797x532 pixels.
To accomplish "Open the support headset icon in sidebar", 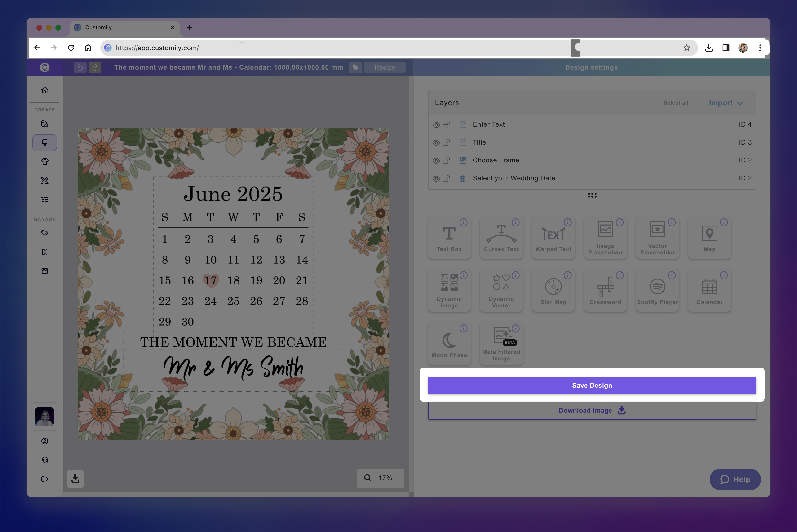I will 45,460.
